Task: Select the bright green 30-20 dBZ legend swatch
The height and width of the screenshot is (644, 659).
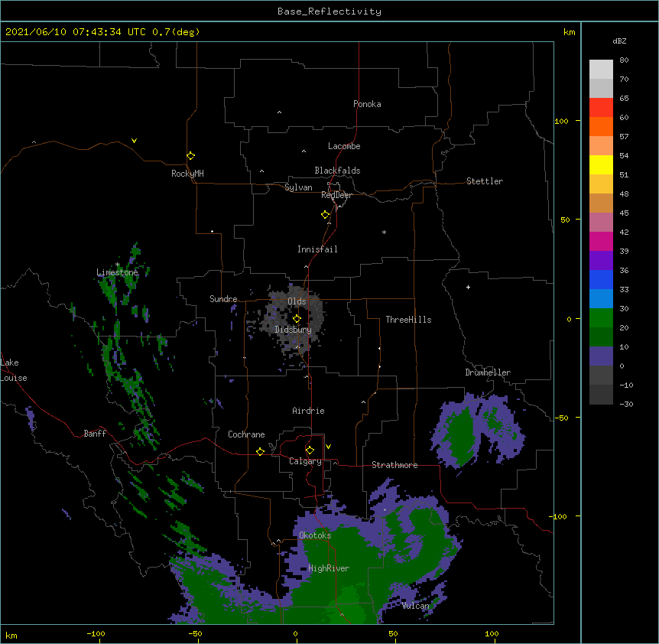Action: [x=601, y=318]
